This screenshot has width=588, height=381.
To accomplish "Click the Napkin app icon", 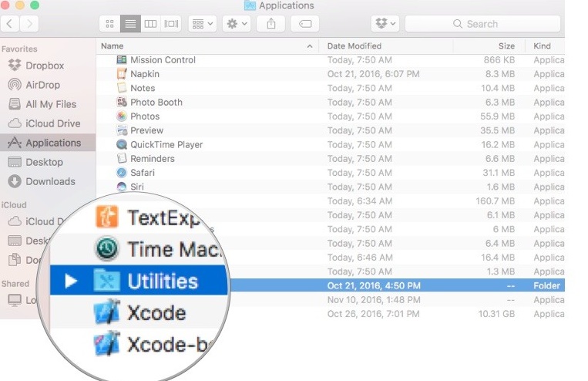I will pyautogui.click(x=122, y=74).
